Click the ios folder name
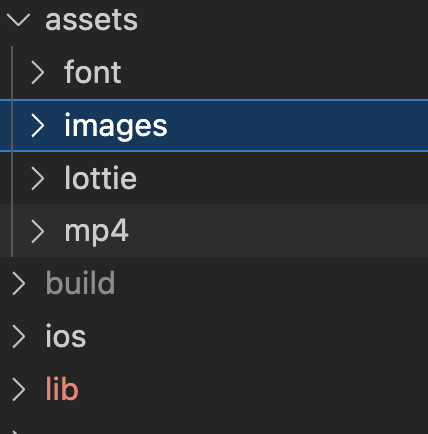 66,336
